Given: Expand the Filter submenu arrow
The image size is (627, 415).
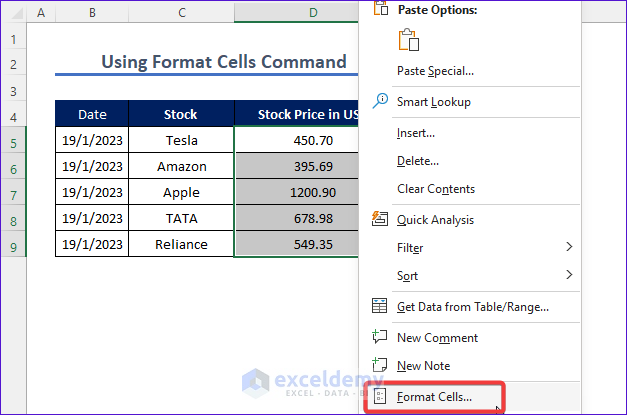Looking at the screenshot, I should [569, 247].
